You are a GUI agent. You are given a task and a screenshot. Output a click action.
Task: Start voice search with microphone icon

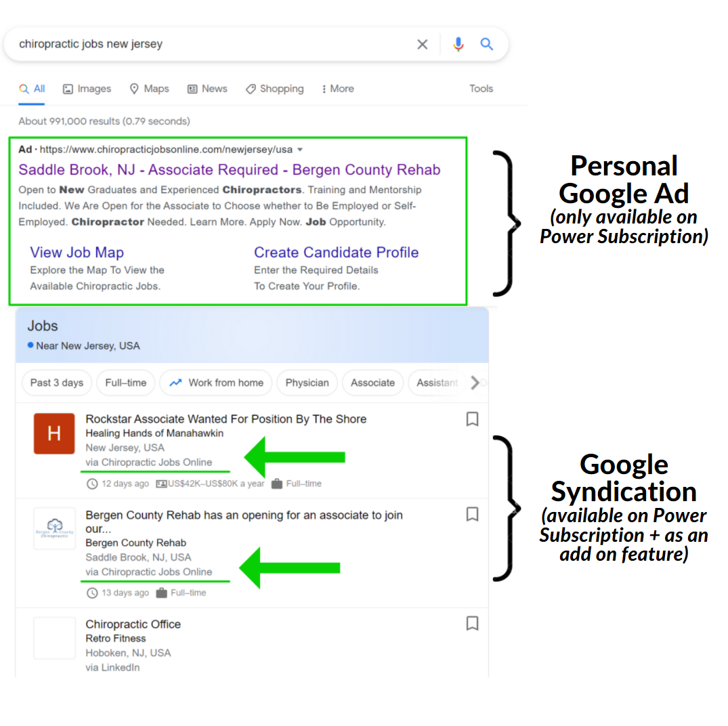pyautogui.click(x=458, y=44)
